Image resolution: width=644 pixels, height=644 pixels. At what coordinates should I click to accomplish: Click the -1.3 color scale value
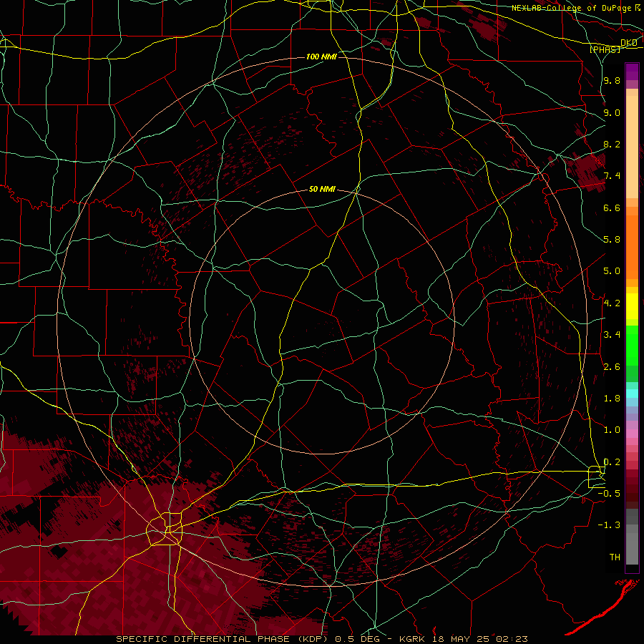pos(610,525)
